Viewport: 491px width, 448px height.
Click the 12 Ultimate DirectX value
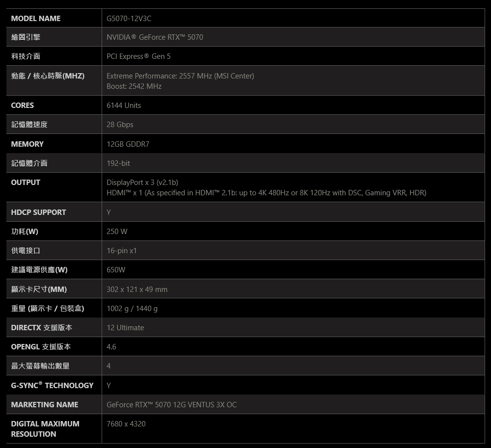(125, 328)
